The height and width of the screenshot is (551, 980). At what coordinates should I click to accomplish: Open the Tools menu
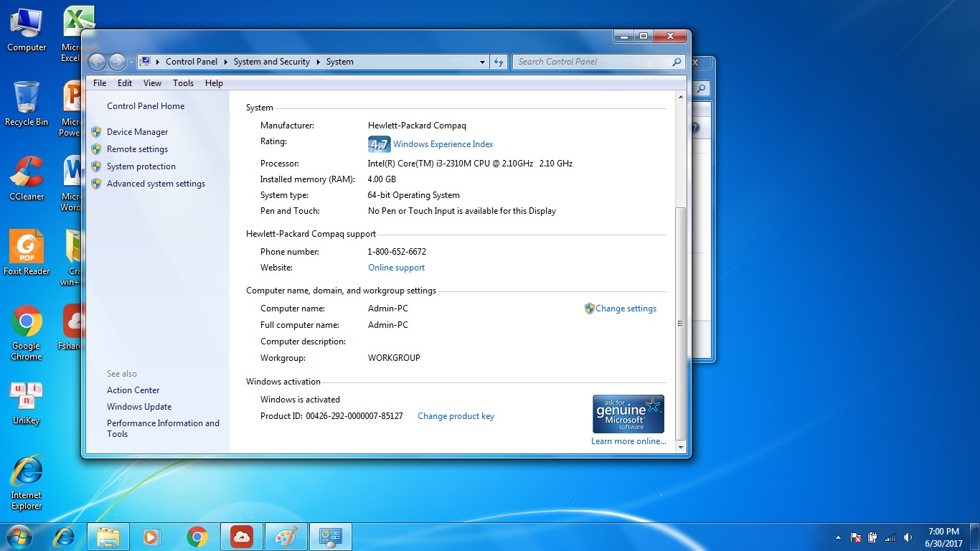click(x=183, y=83)
